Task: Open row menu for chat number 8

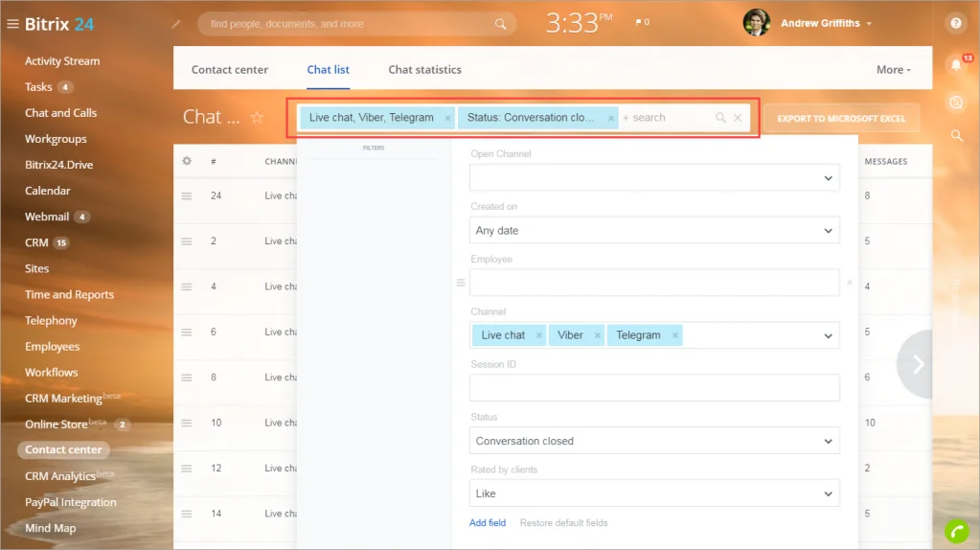Action: (186, 378)
